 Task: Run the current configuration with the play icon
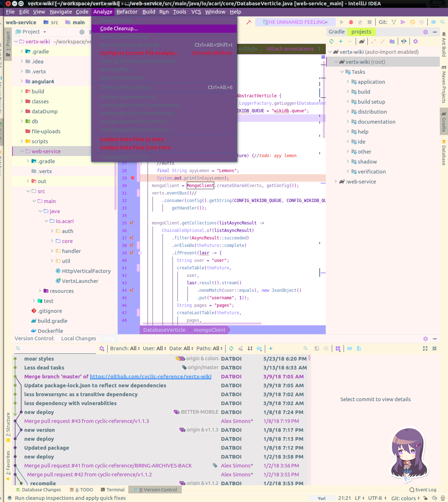[342, 22]
